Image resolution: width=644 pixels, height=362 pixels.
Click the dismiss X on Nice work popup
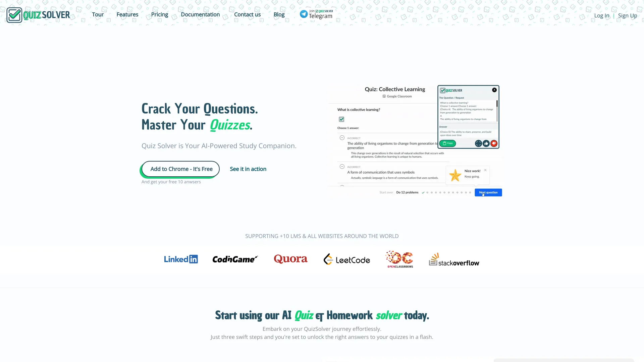[x=485, y=170]
